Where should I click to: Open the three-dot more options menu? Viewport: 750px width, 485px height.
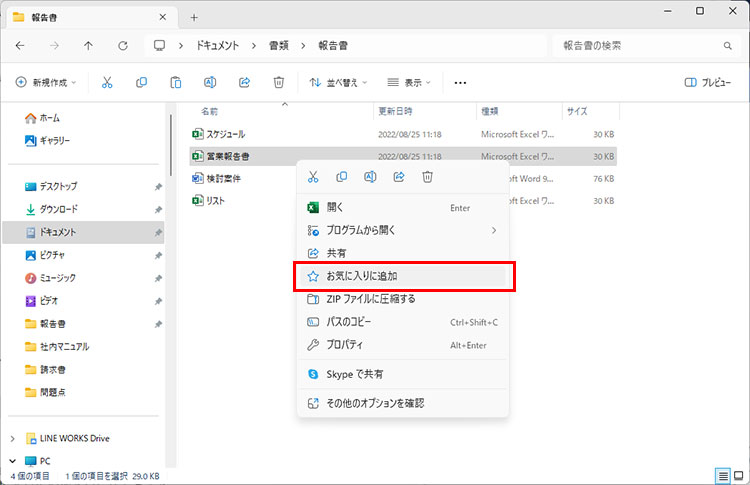460,83
